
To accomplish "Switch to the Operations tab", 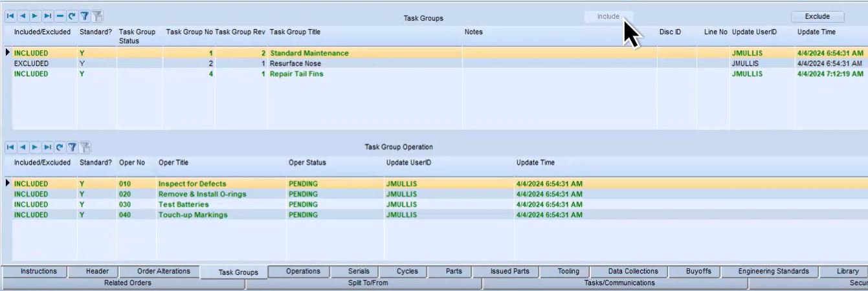I will [303, 271].
